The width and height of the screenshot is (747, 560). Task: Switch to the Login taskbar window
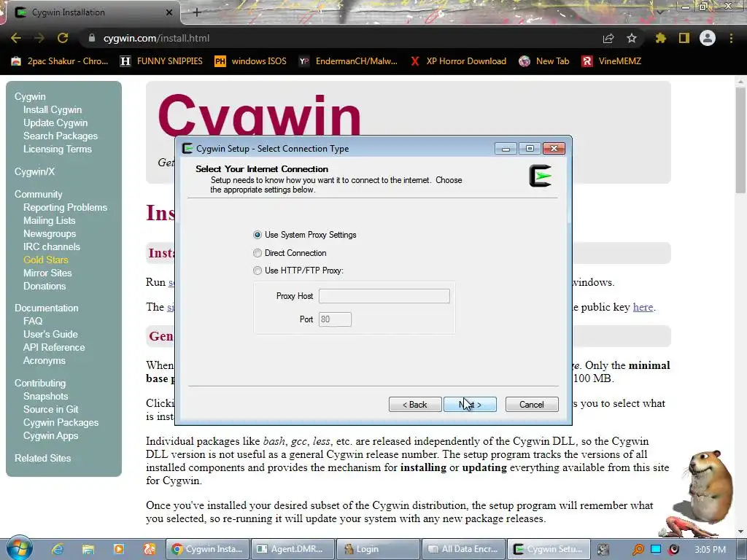378,549
